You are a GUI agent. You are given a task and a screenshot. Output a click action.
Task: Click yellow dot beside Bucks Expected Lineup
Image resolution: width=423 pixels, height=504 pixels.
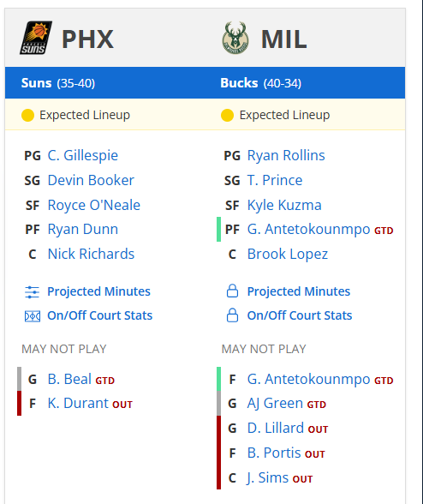coord(228,115)
